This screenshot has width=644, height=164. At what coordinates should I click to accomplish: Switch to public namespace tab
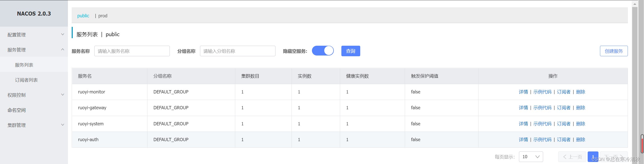pyautogui.click(x=83, y=16)
